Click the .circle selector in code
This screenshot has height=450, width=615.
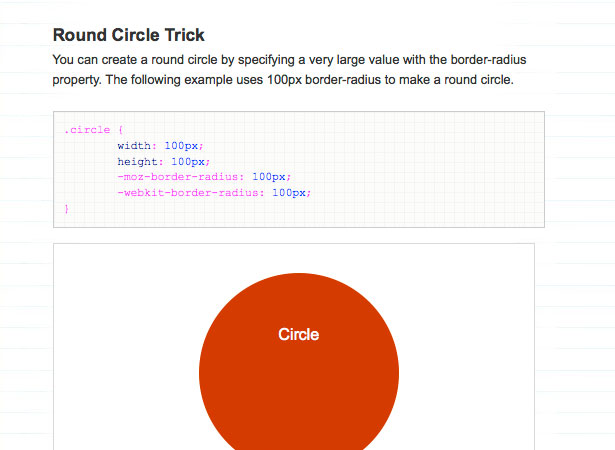pos(87,130)
